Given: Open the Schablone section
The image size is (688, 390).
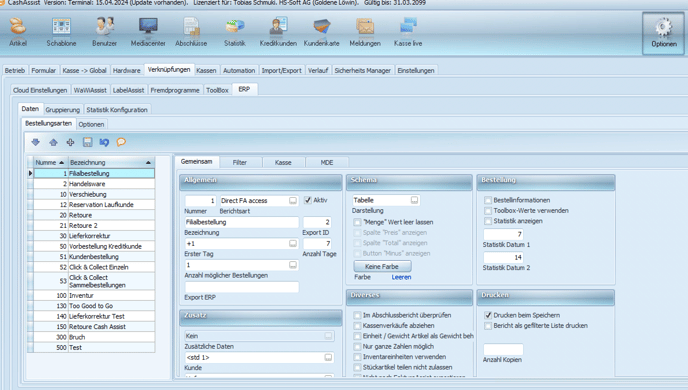Looking at the screenshot, I should tap(61, 32).
